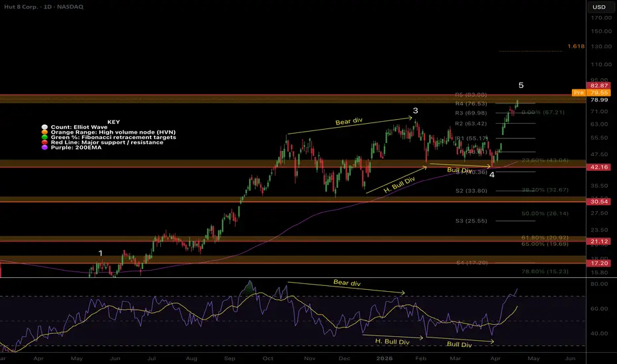Click the R2 (63.42) pivot label

point(471,124)
